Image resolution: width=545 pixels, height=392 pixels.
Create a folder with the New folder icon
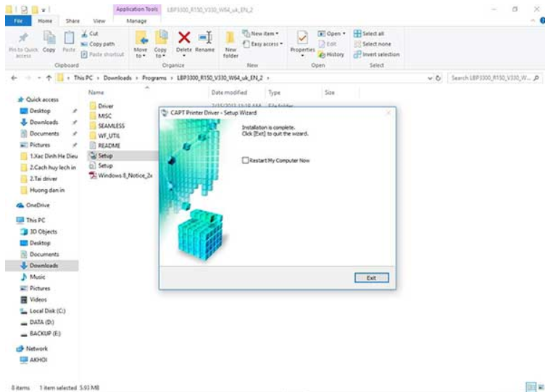[x=230, y=42]
